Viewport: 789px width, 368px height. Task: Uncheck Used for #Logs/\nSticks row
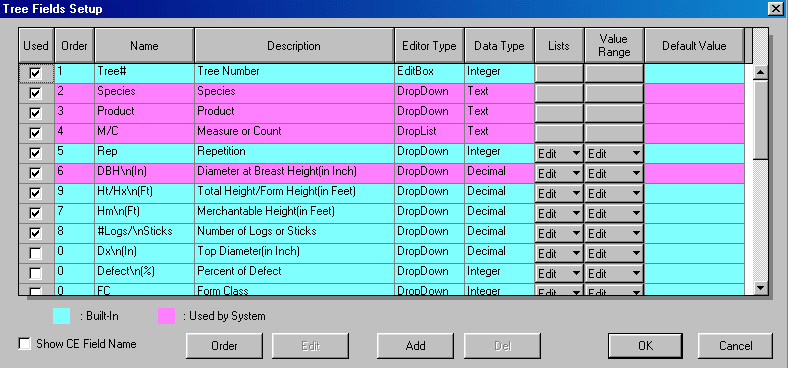(35, 234)
